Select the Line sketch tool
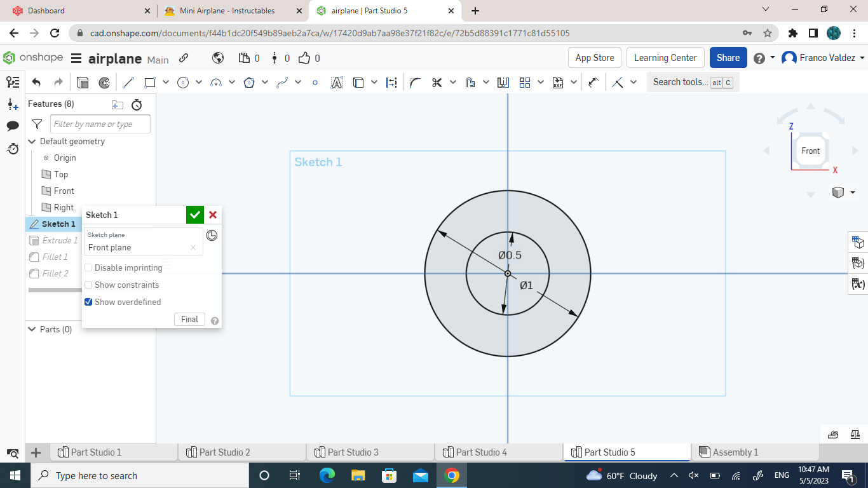This screenshot has width=868, height=488. [x=128, y=82]
